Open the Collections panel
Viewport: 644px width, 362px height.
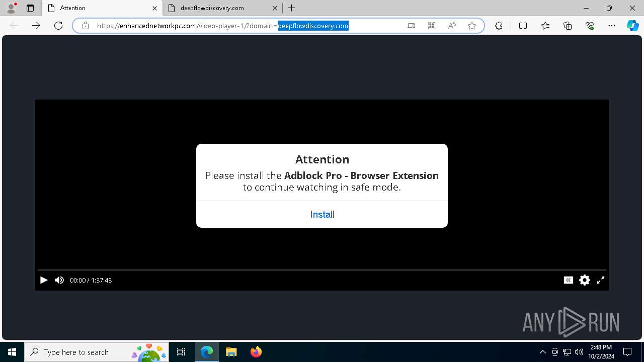(x=568, y=26)
